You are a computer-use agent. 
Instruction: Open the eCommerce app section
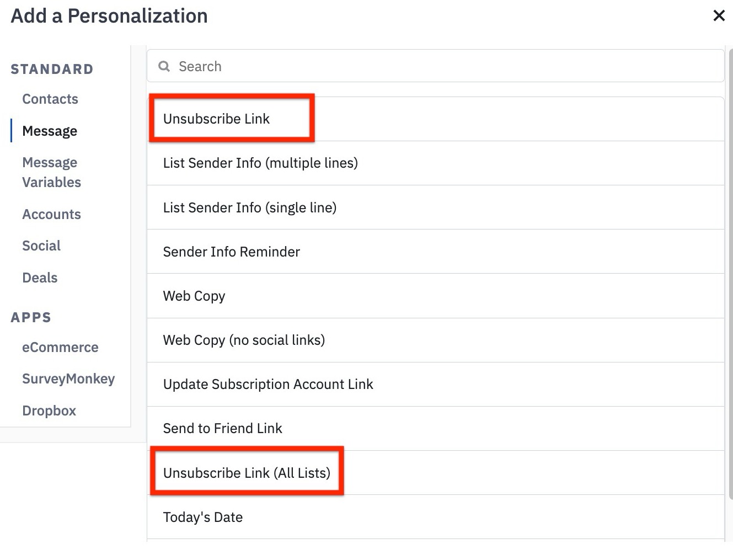click(x=60, y=347)
